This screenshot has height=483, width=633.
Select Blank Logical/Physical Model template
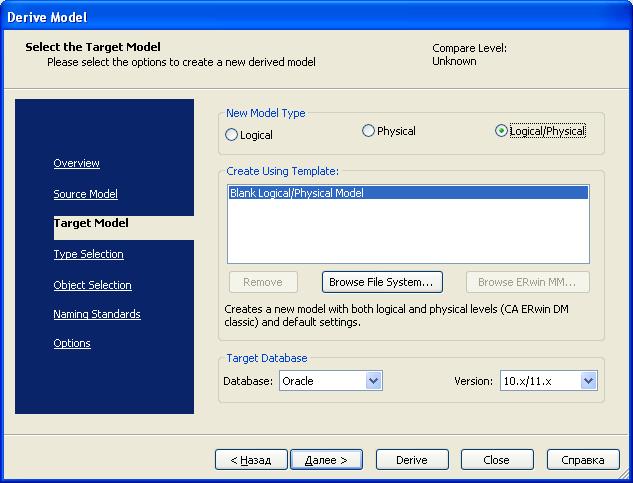[x=408, y=193]
